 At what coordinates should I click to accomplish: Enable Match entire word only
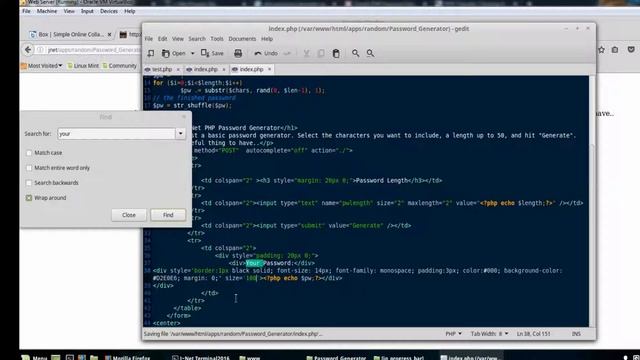coord(29,168)
